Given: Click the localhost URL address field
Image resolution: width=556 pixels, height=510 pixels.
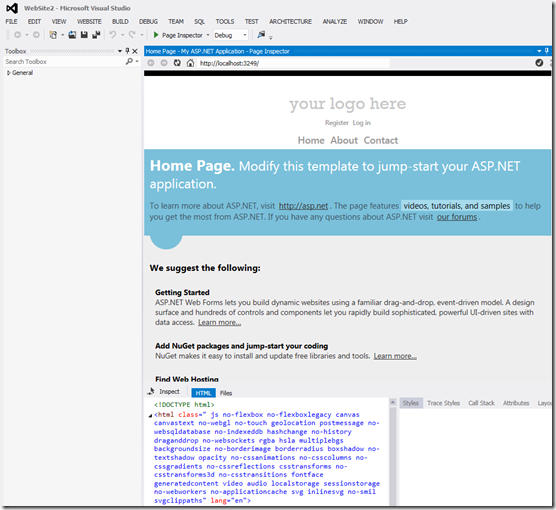Looking at the screenshot, I should 294,63.
